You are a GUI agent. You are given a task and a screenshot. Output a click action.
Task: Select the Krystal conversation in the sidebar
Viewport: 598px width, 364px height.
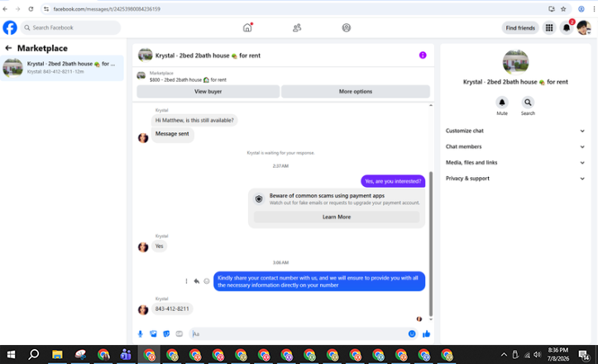click(x=62, y=68)
